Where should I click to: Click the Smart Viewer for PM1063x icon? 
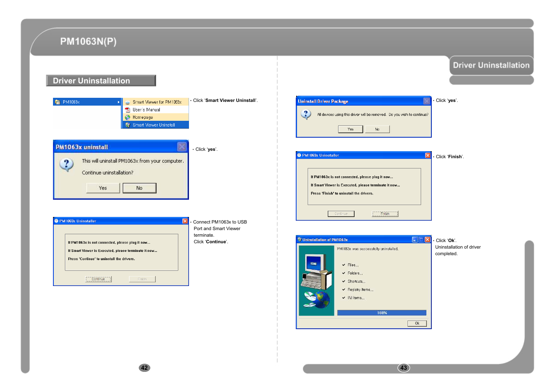click(128, 102)
